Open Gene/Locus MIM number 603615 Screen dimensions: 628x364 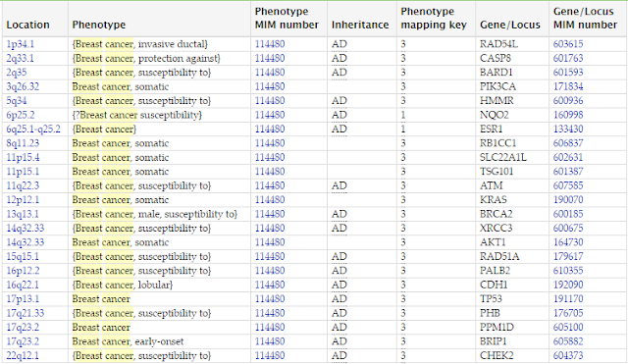click(568, 44)
